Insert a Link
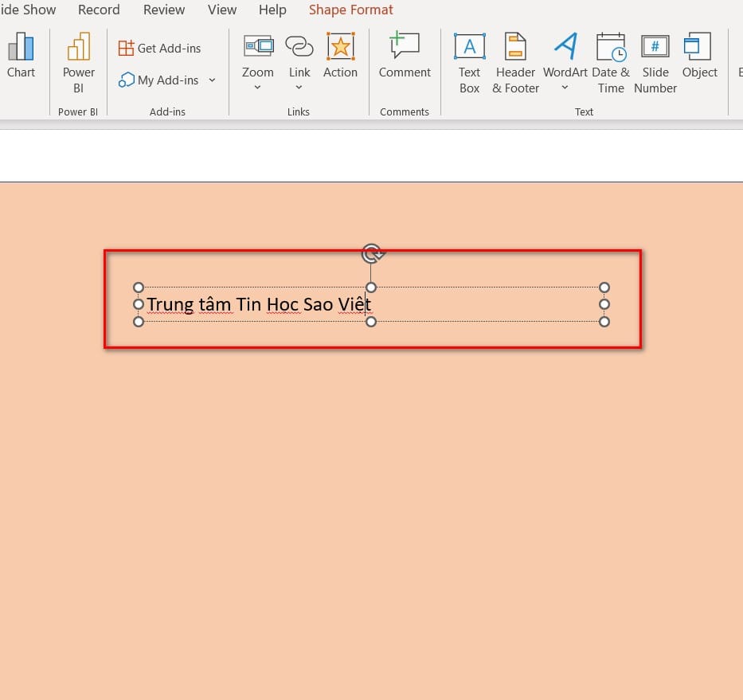 pos(299,56)
